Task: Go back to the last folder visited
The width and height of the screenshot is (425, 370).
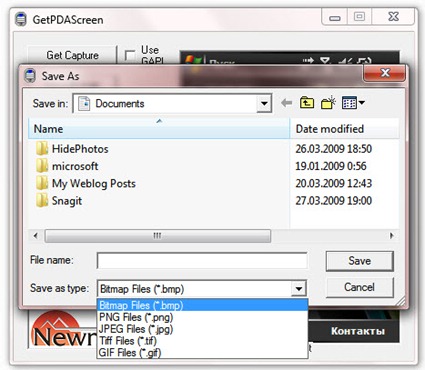Action: point(286,103)
